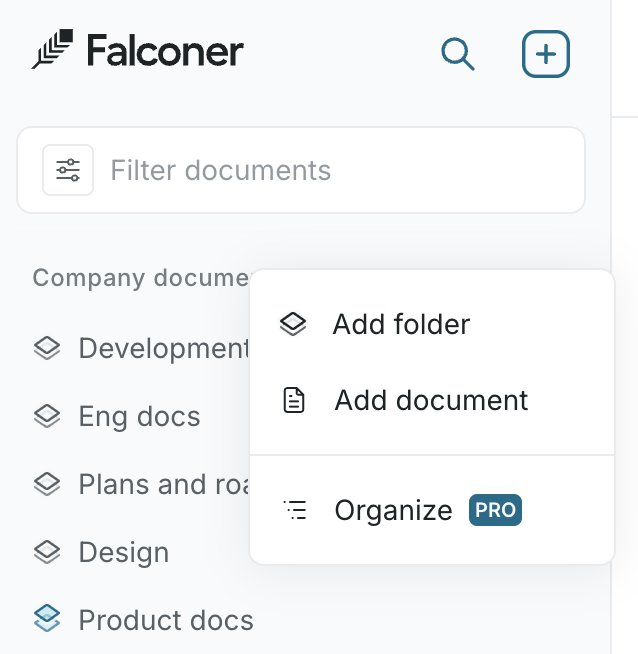Select the Organize menu option
The width and height of the screenshot is (638, 654).
[393, 510]
